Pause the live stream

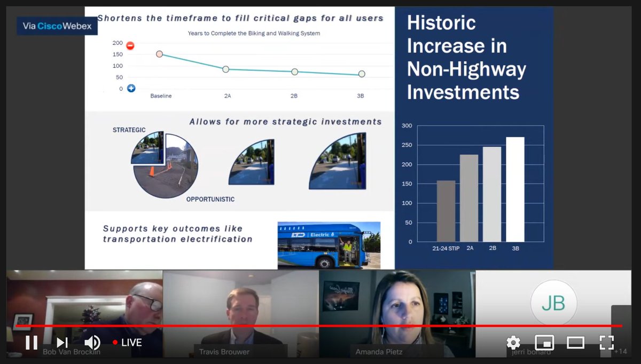31,343
